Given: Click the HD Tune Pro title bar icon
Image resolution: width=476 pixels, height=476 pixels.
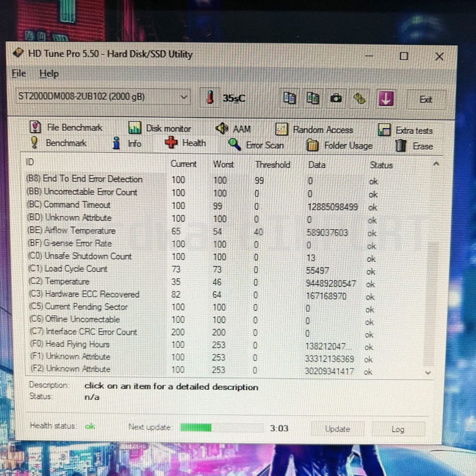Looking at the screenshot, I should click(18, 52).
